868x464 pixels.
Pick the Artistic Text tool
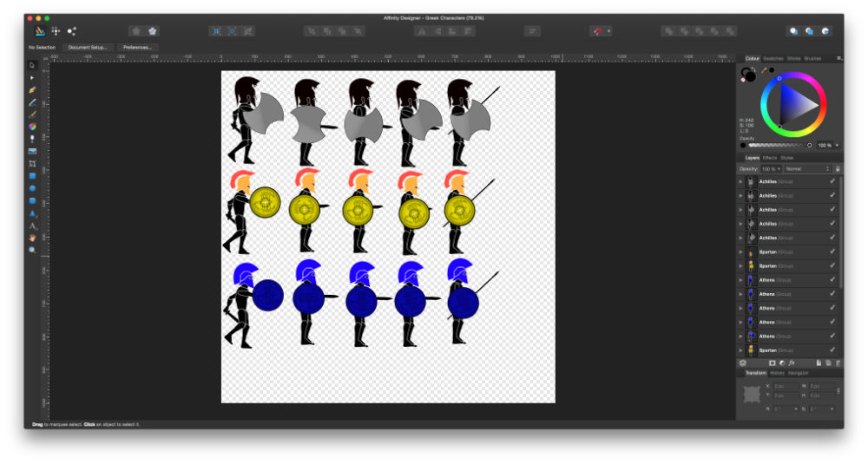32,225
